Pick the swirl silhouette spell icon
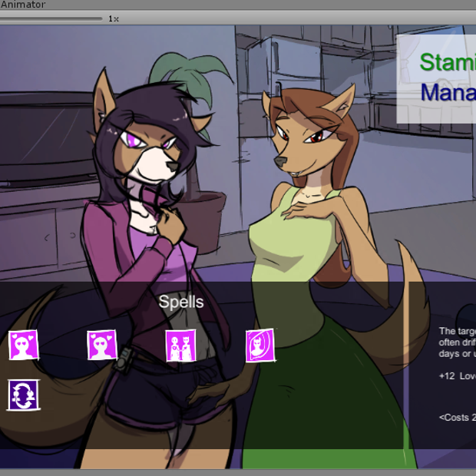The height and width of the screenshot is (476, 476). click(x=260, y=345)
